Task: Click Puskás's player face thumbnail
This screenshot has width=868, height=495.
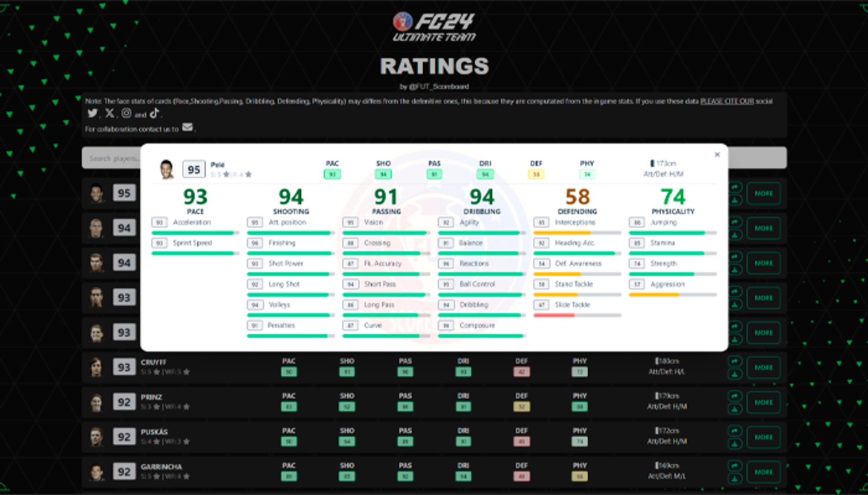Action: click(96, 437)
